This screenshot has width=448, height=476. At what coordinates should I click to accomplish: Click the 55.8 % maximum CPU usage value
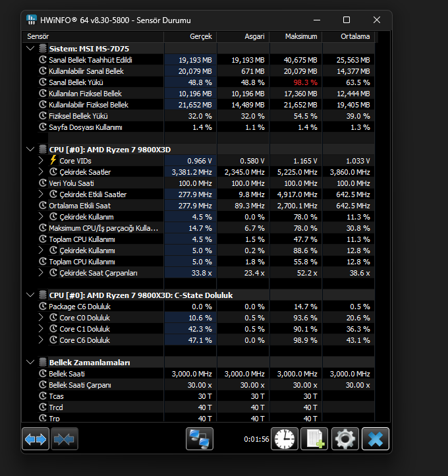pyautogui.click(x=306, y=262)
